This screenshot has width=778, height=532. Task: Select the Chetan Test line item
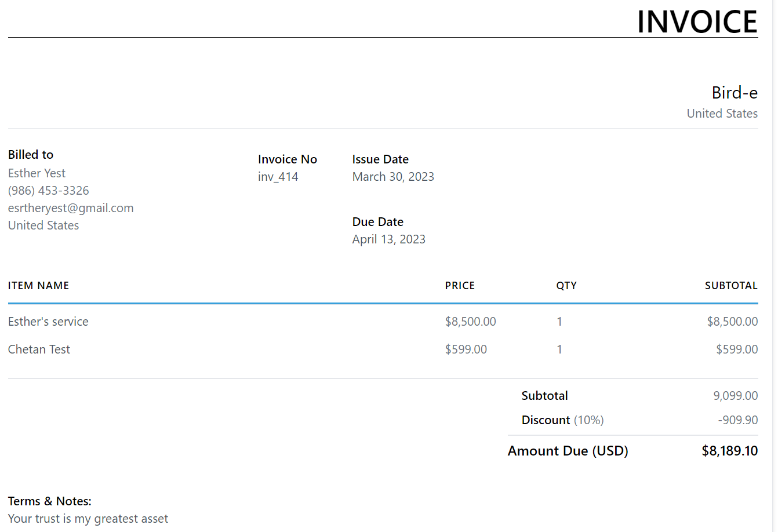[x=39, y=349]
